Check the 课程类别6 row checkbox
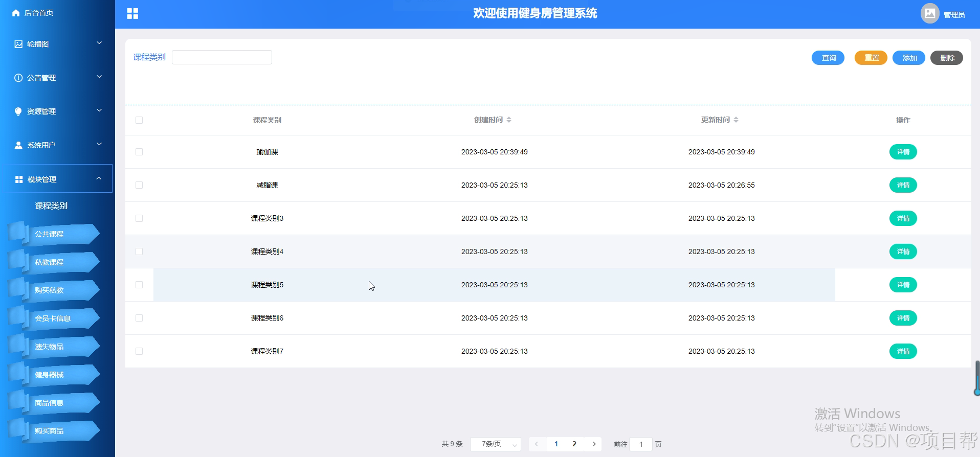This screenshot has width=980, height=457. click(x=139, y=318)
